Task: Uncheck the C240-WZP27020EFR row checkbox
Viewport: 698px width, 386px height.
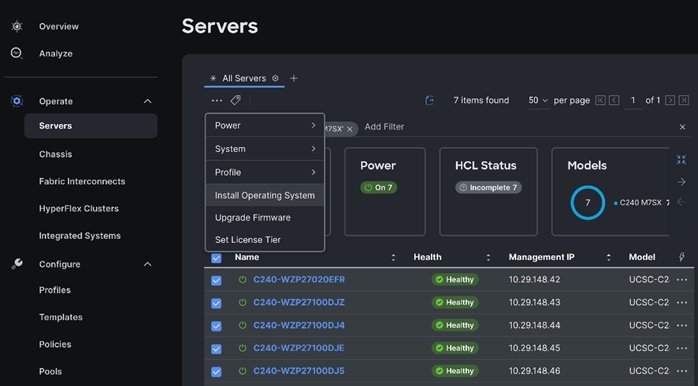Action: coord(216,280)
